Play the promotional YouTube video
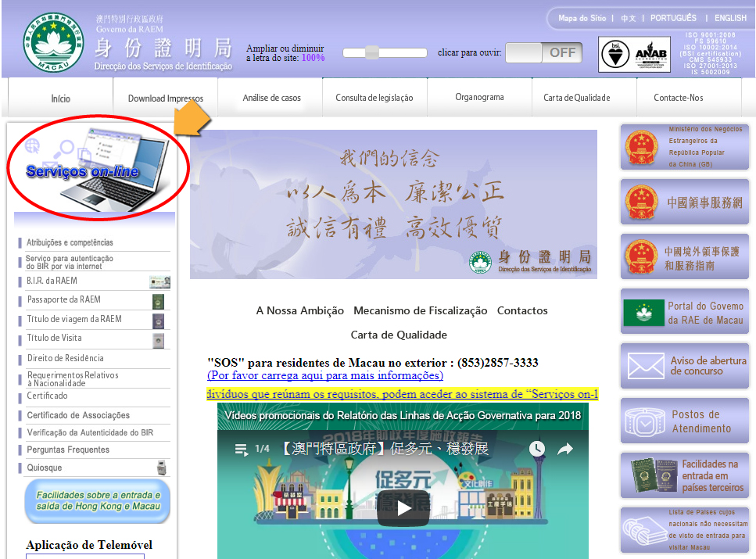This screenshot has width=756, height=559. (403, 508)
